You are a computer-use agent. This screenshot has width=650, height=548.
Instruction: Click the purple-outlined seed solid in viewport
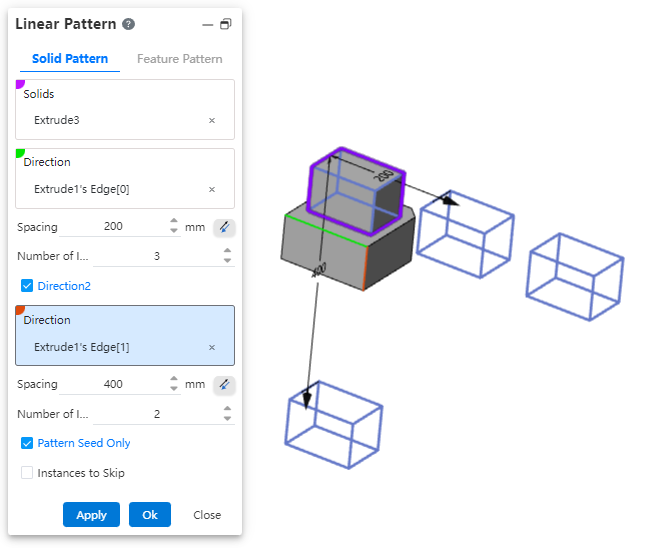coord(355,190)
